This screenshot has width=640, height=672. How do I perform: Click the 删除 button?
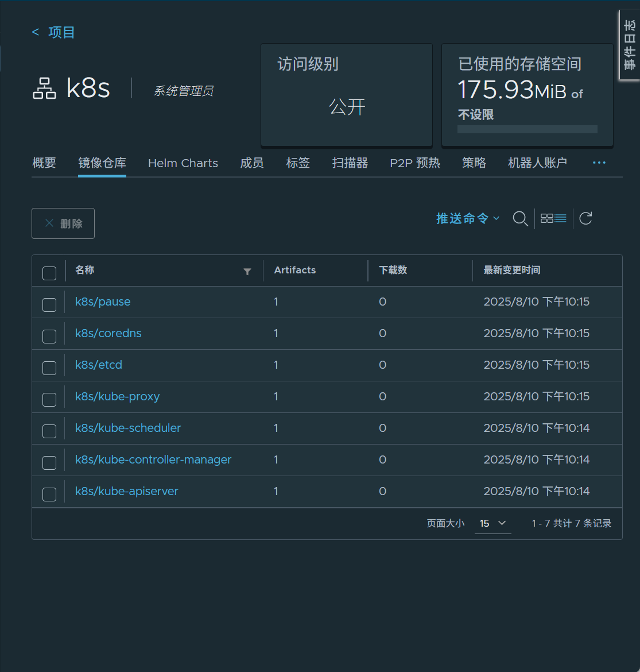pyautogui.click(x=63, y=223)
